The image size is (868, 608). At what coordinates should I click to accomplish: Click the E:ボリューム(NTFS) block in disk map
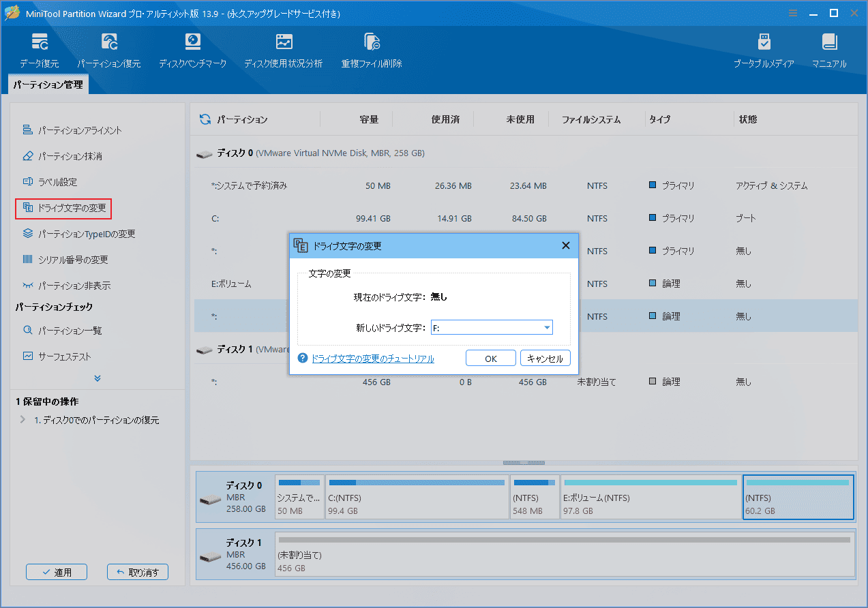(650, 497)
